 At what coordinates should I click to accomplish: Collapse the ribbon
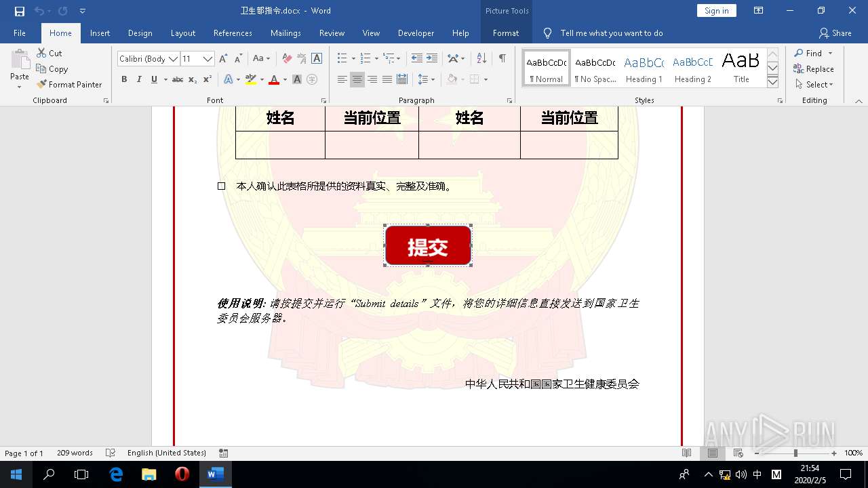(859, 101)
